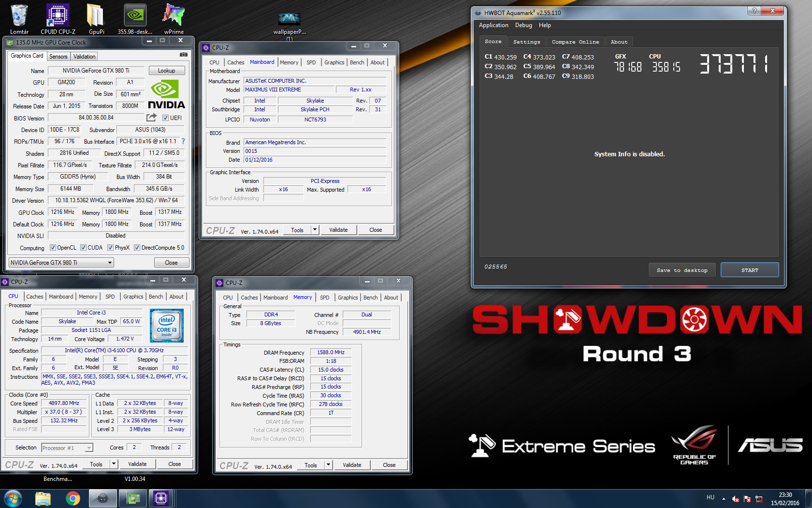Open the HWBOT Aquamark taskbar item
812x508 pixels.
click(x=102, y=498)
